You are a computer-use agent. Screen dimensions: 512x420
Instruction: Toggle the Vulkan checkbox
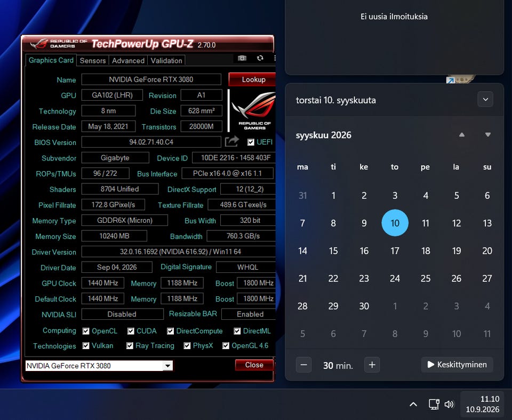click(86, 345)
